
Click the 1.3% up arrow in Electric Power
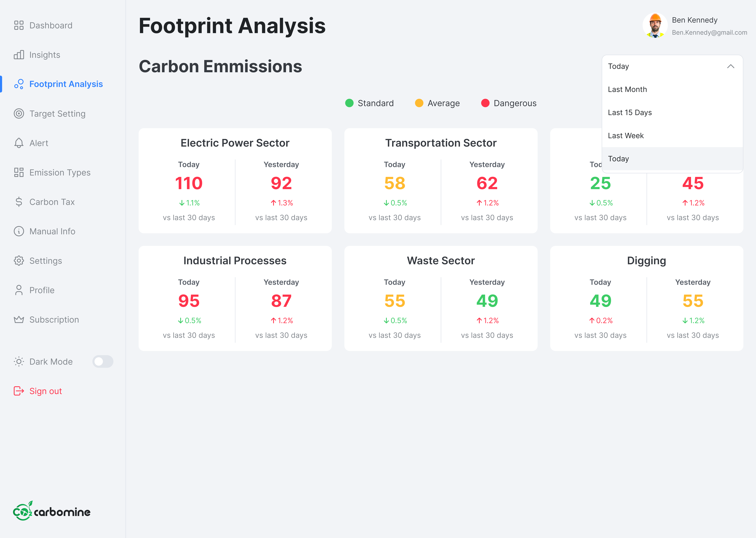[273, 203]
